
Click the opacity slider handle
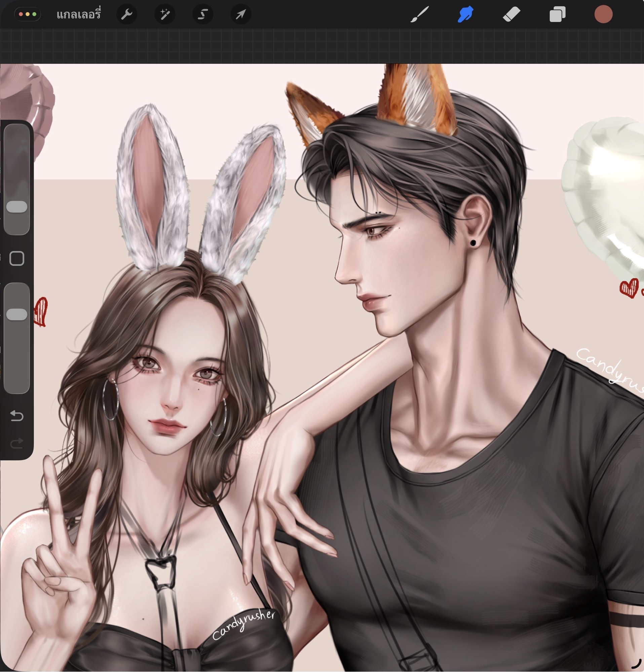(17, 314)
